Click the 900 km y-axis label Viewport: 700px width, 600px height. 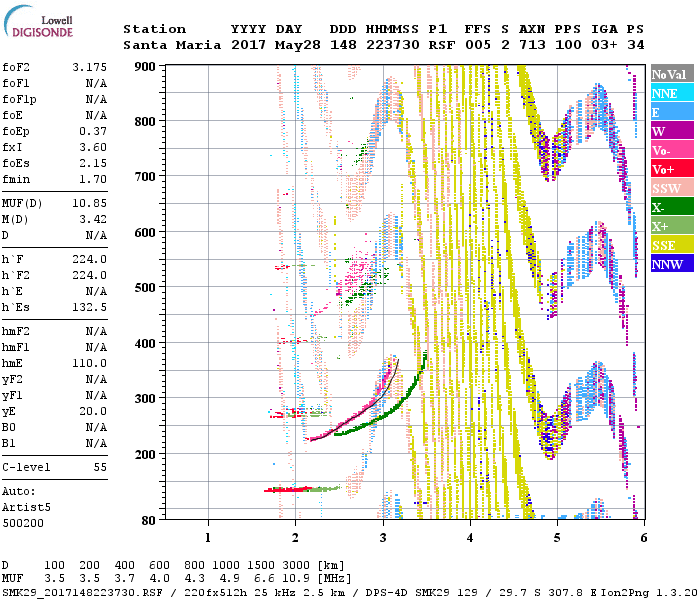coord(145,67)
